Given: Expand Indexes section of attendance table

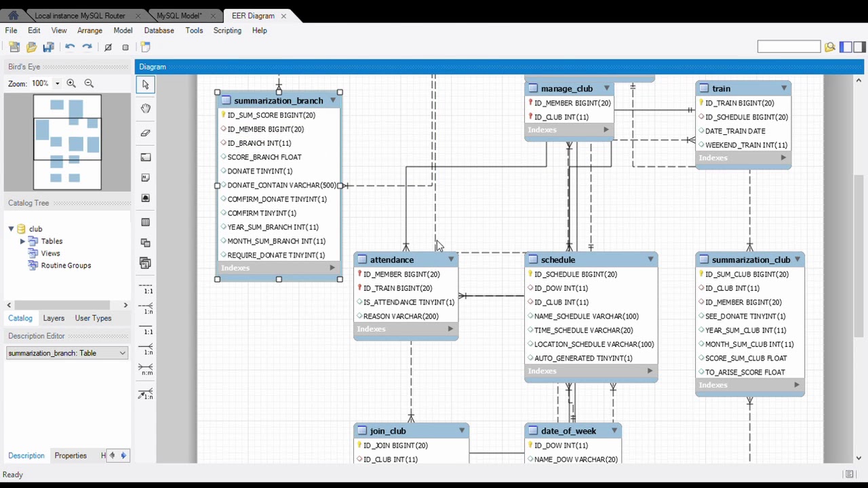Looking at the screenshot, I should [450, 329].
